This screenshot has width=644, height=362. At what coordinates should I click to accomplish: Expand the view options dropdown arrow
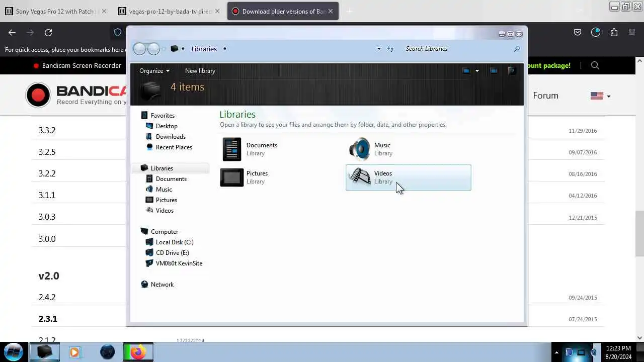pos(477,71)
